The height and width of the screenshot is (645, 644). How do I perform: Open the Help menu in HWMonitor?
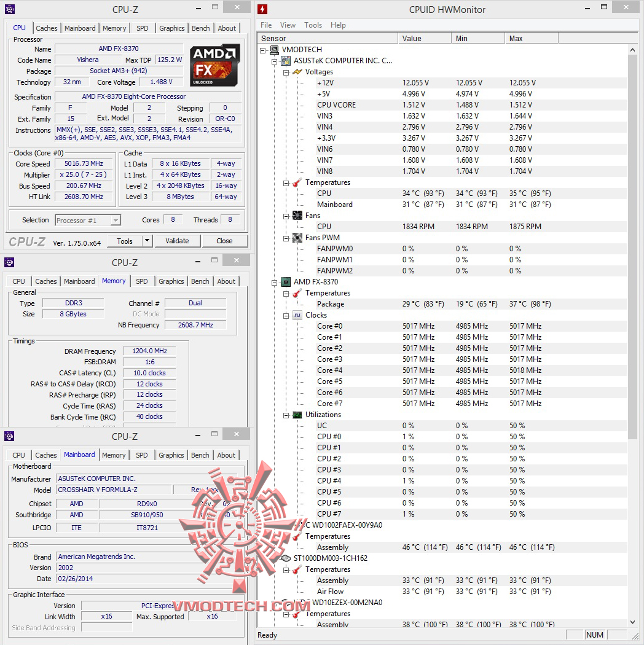[338, 25]
